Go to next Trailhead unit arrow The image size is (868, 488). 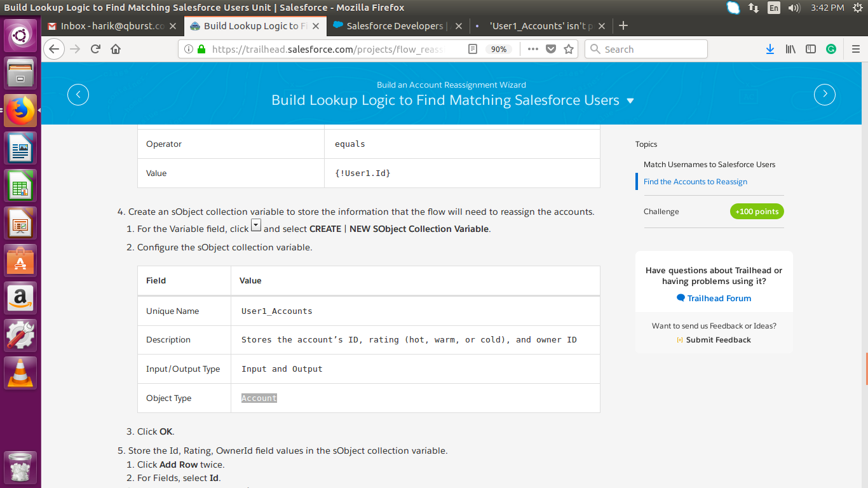click(824, 95)
